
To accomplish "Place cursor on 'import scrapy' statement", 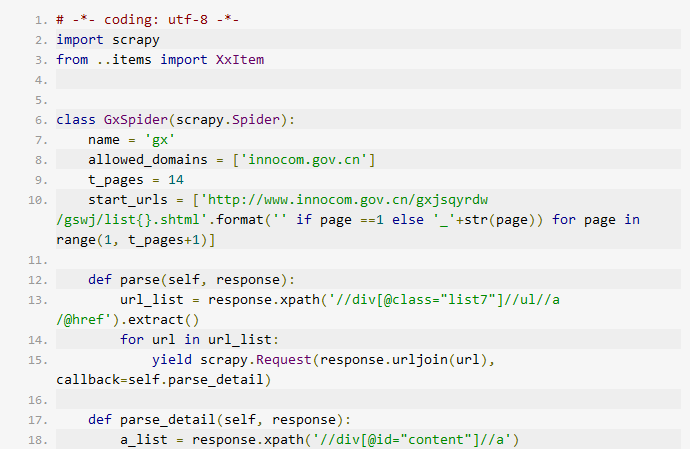I will click(107, 40).
